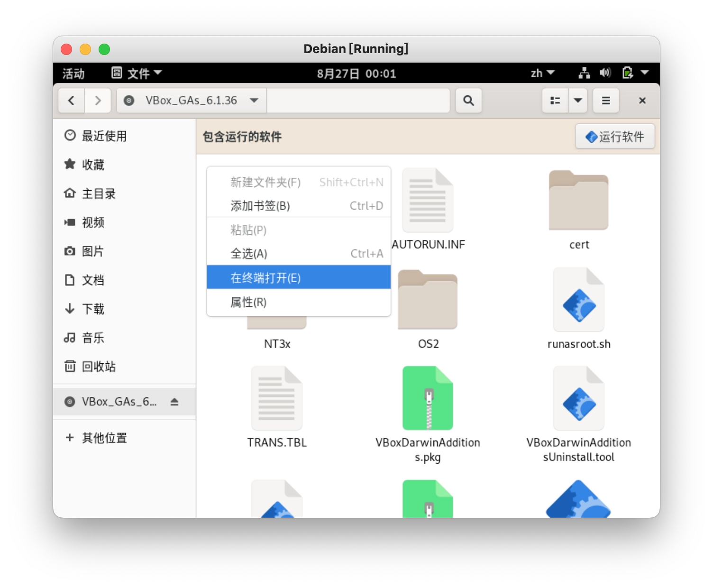The image size is (713, 588).
Task: Eject the VBox_GAs disc via eject icon
Action: (174, 402)
